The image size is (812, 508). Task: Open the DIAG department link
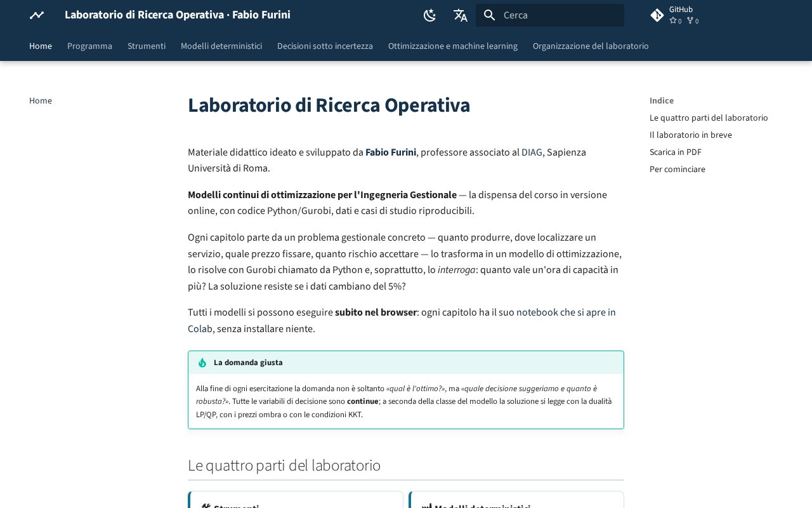[x=532, y=152]
